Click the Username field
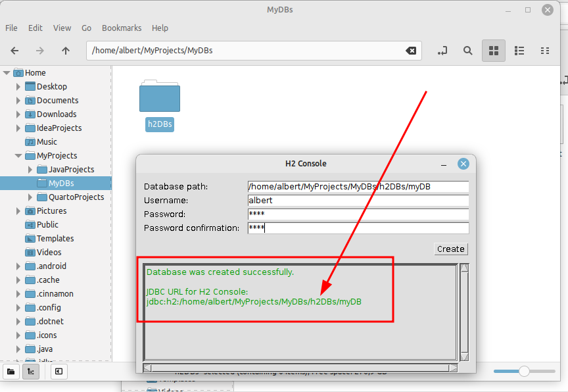 point(358,201)
